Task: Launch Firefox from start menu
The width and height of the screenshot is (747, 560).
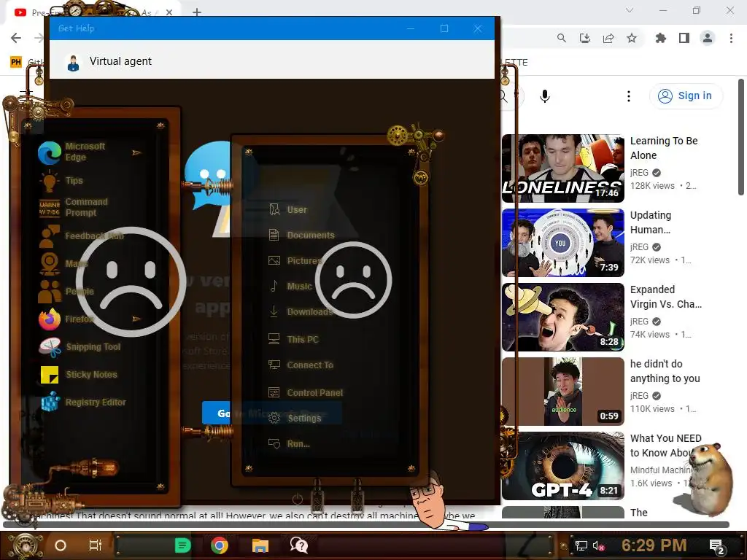Action: 66,319
